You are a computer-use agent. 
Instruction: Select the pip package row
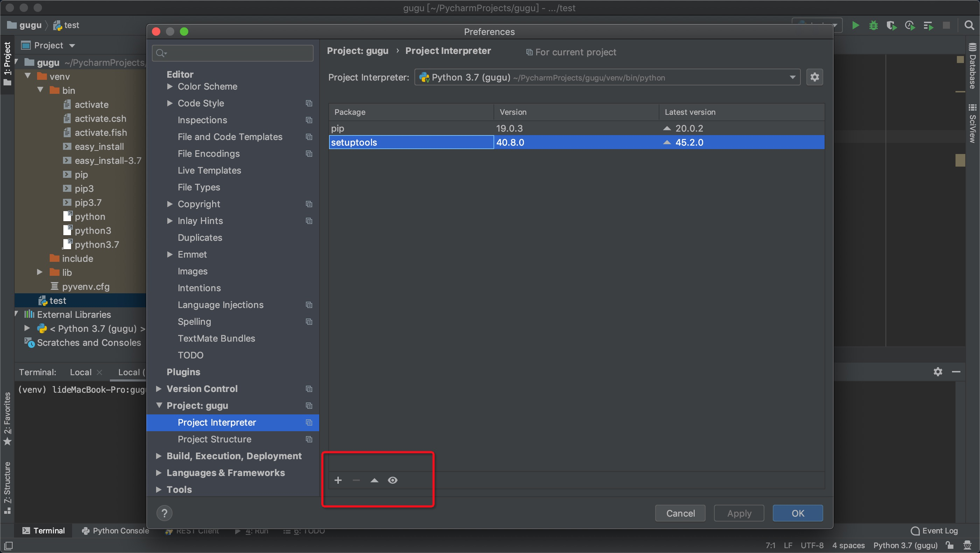tap(577, 128)
